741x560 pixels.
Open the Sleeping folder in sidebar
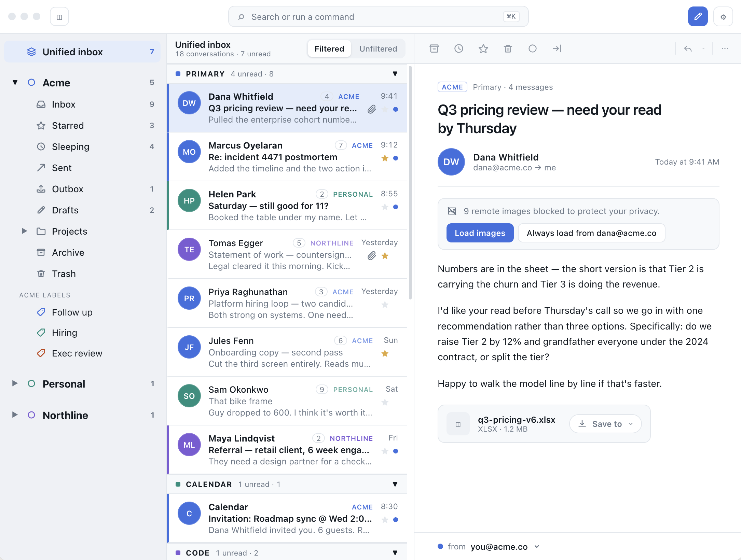pyautogui.click(x=82, y=146)
